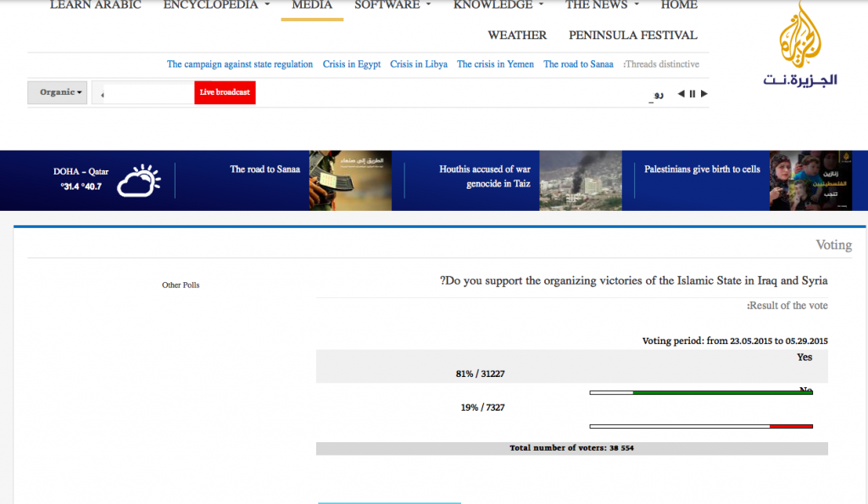The image size is (868, 504).
Task: Click the previous ticker arrow
Action: coord(681,93)
